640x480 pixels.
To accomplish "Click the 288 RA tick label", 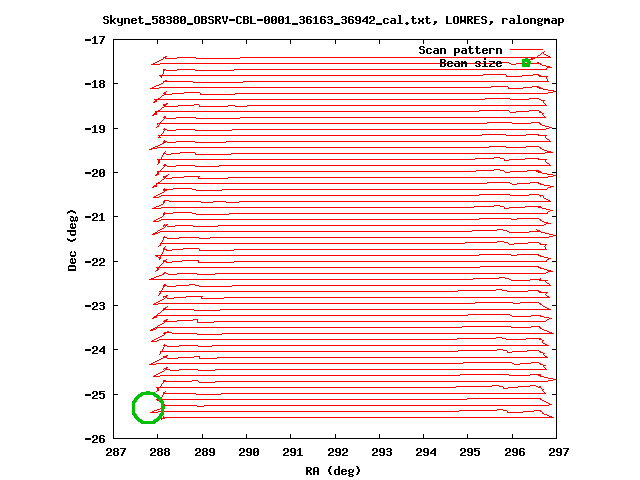I will pyautogui.click(x=160, y=452).
